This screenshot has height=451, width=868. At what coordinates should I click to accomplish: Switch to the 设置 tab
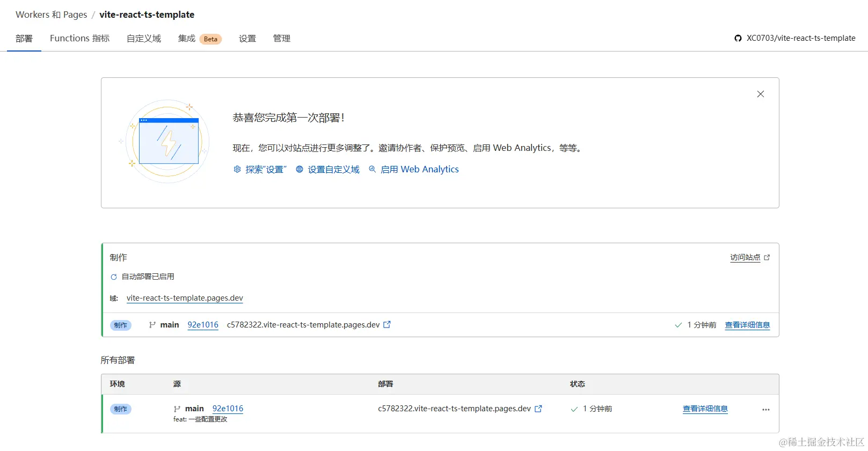click(x=247, y=39)
